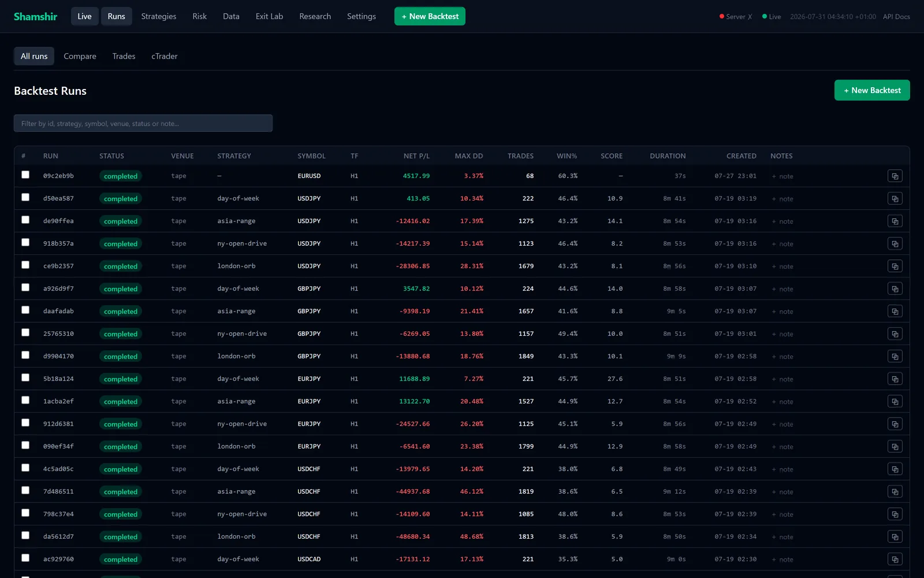Mark run a926d9f7 checkbox

pyautogui.click(x=25, y=287)
